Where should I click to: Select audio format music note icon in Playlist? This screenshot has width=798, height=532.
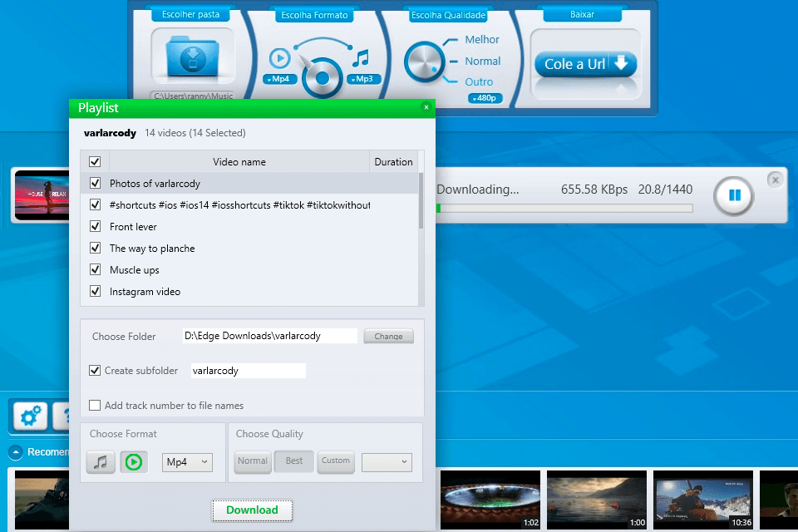pyautogui.click(x=101, y=462)
